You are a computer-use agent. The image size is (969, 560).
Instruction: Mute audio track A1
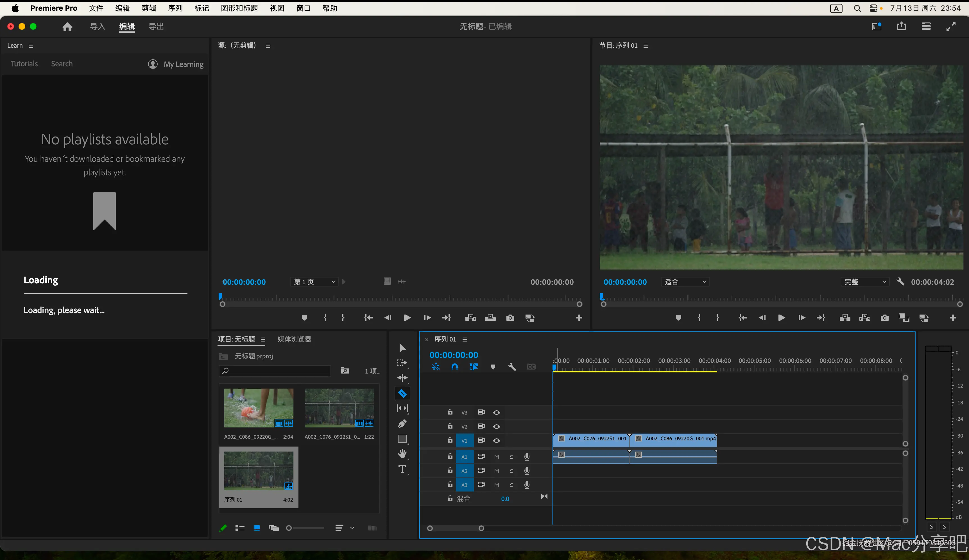[x=496, y=457]
